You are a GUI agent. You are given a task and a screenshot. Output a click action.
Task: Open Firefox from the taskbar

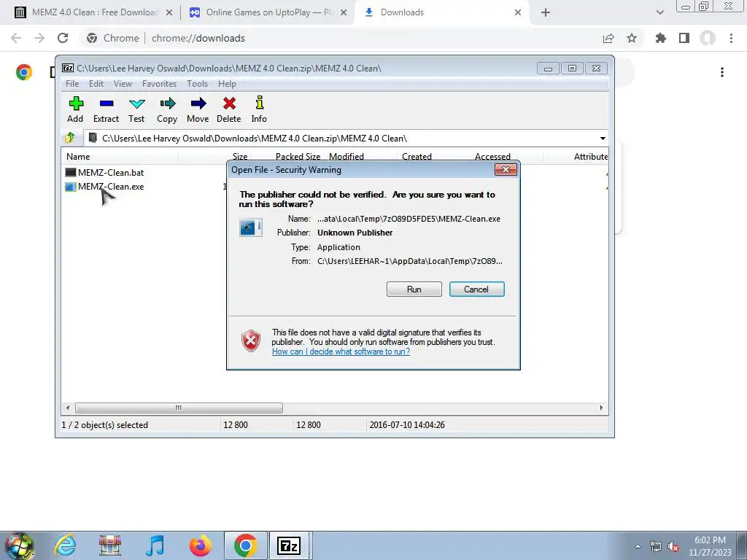[200, 545]
